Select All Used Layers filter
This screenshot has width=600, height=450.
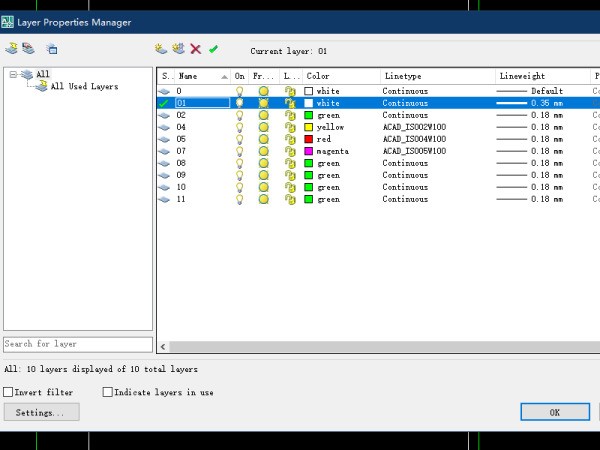(x=84, y=87)
